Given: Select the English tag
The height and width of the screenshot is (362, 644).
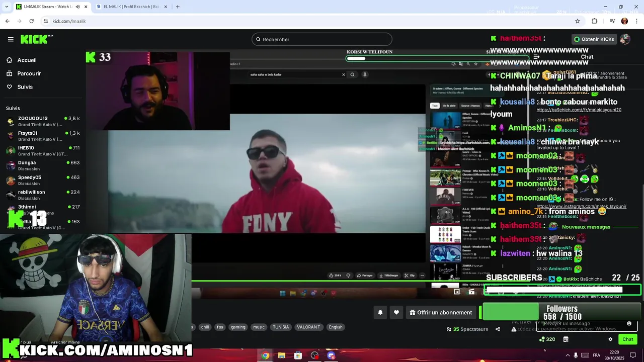Looking at the screenshot, I should (336, 327).
